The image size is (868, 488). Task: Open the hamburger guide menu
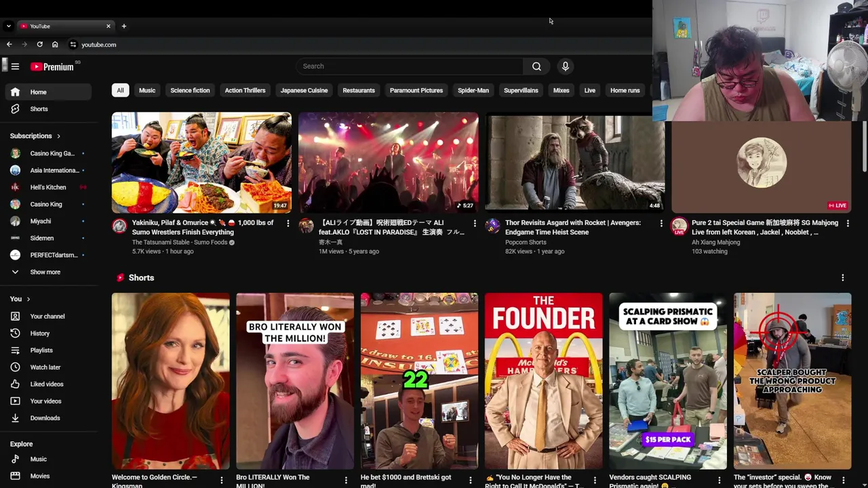[x=15, y=66]
